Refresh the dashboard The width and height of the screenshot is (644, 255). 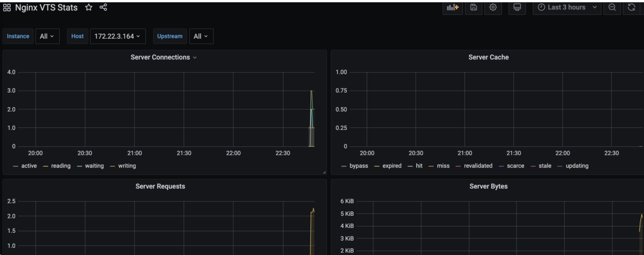[x=632, y=7]
